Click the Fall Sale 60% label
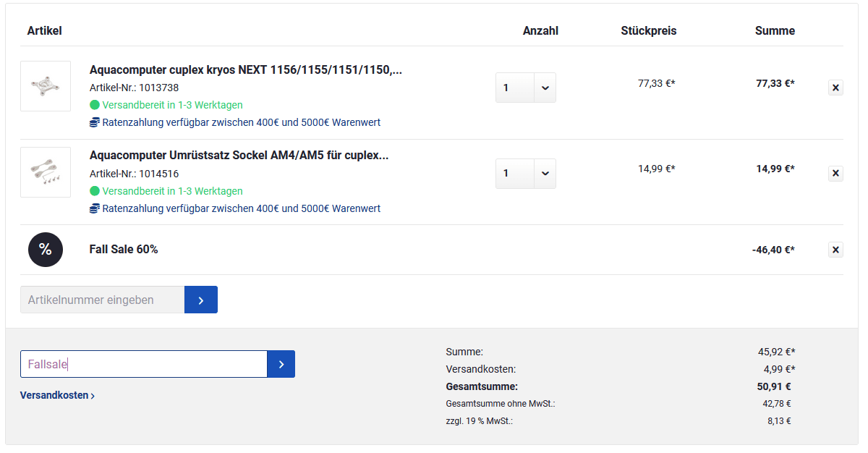Screen dimensions: 868x453 click(x=124, y=249)
